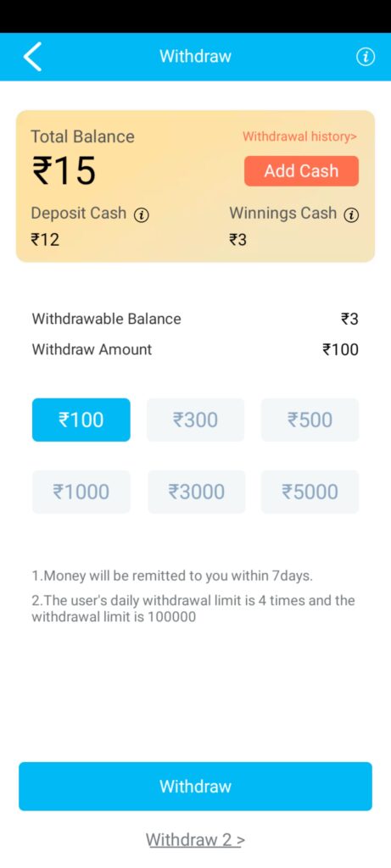
Task: Tap the Total Balance ₹15 amount
Action: [64, 170]
